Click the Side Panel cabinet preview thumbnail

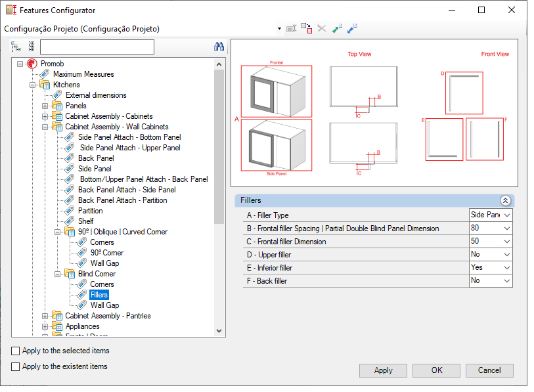pos(277,144)
